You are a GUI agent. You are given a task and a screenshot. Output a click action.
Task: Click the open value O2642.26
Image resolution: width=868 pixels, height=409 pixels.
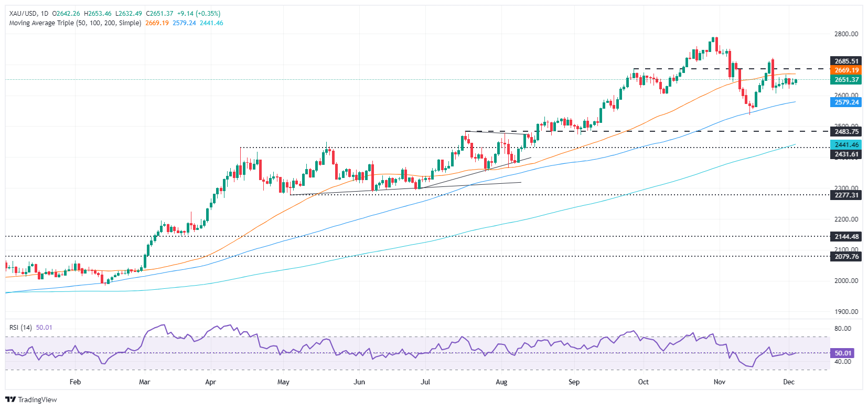coord(66,14)
